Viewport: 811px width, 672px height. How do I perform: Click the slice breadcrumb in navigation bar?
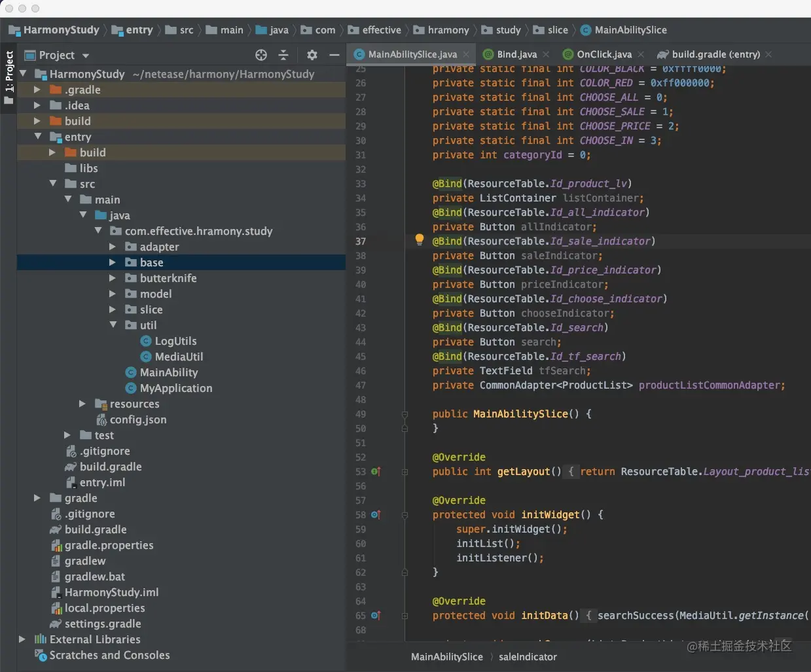pos(557,30)
